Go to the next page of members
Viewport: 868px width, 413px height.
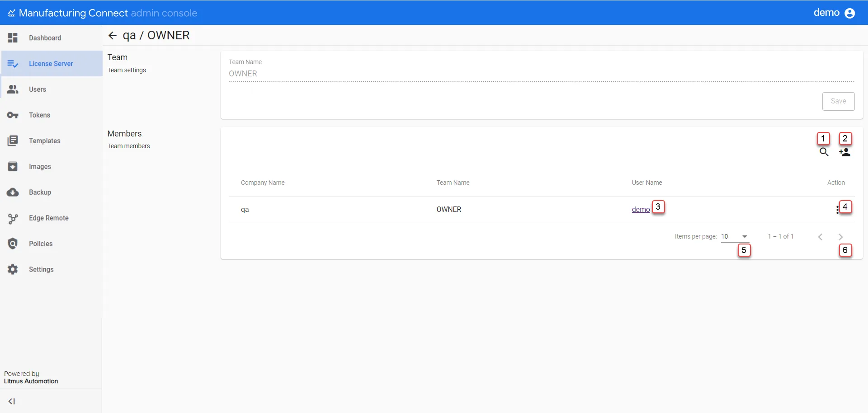tap(840, 237)
